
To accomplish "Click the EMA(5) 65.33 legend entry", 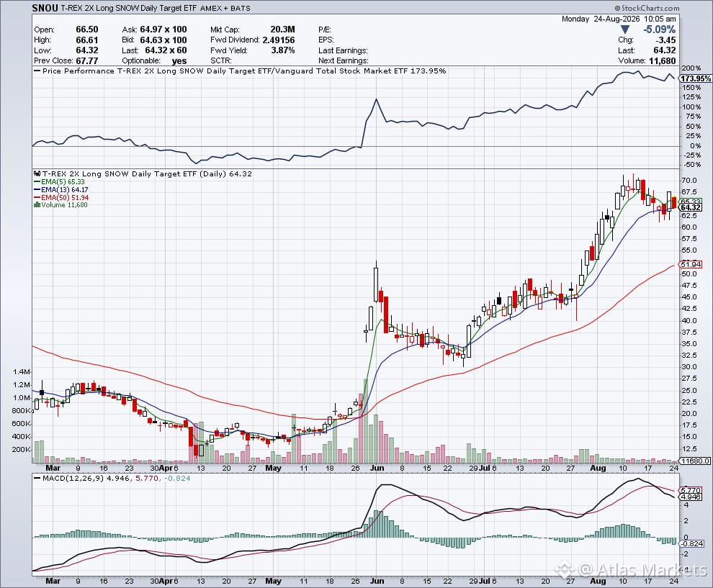I will (x=63, y=182).
